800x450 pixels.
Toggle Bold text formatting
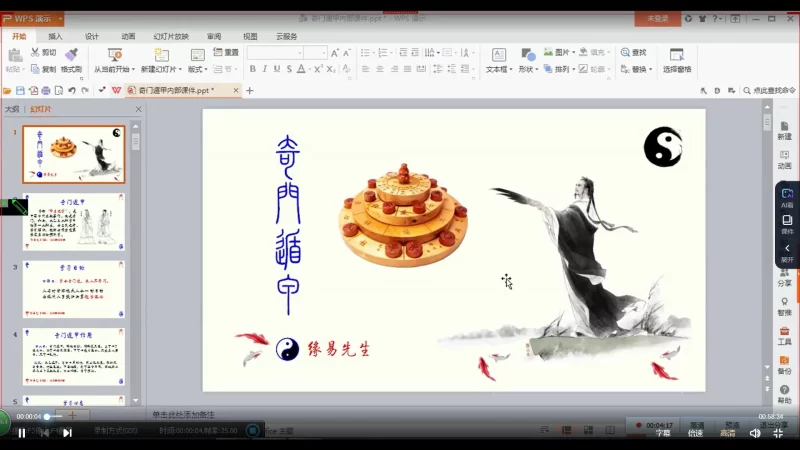pyautogui.click(x=252, y=69)
